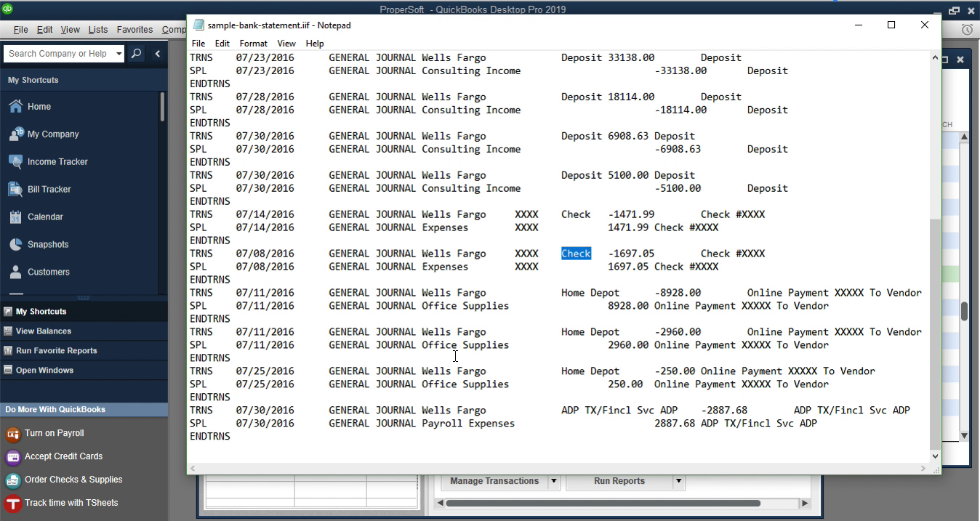Click the Manage Transactions button
Image resolution: width=980 pixels, height=521 pixels.
click(x=494, y=481)
